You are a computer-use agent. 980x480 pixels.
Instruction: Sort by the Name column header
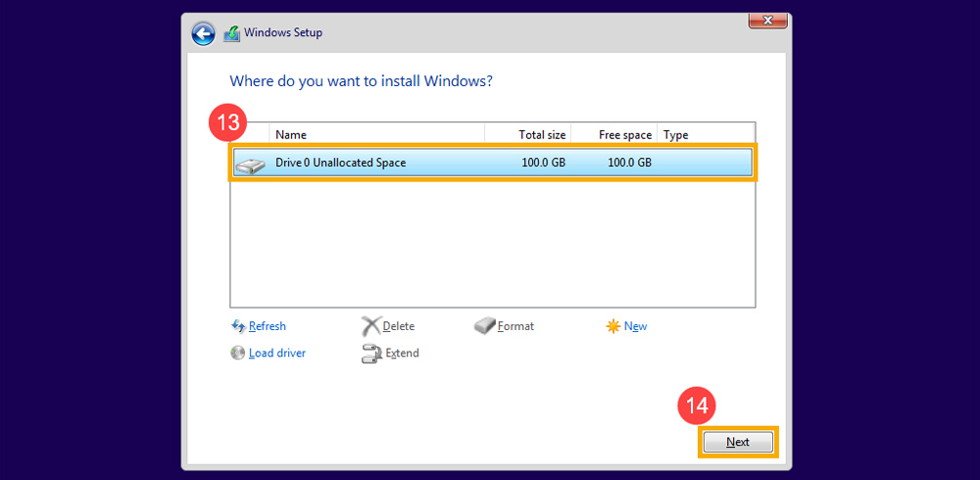pyautogui.click(x=376, y=135)
